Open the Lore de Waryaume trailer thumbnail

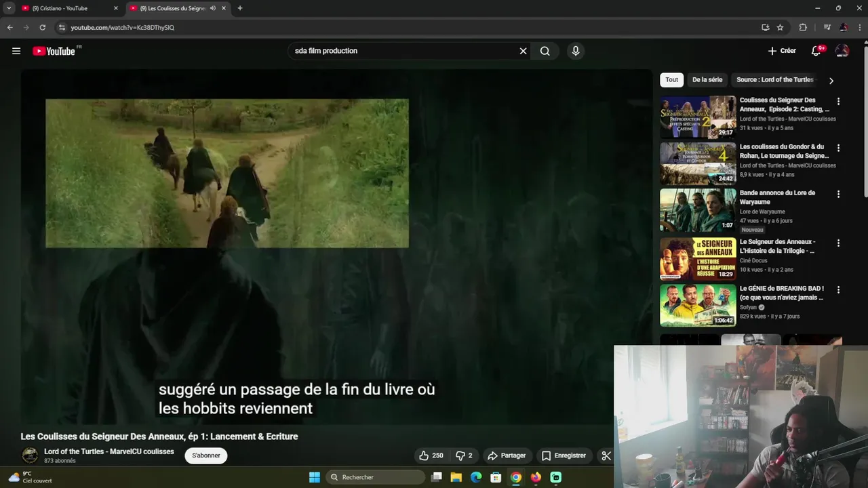coord(698,210)
